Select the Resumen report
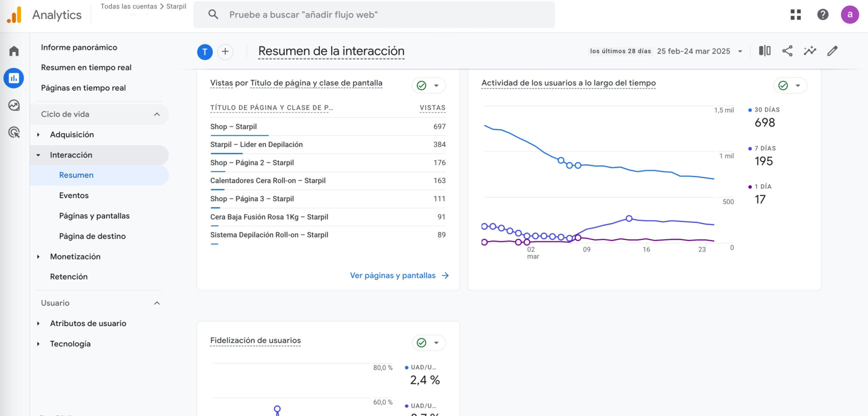868x416 pixels. [x=99, y=175]
